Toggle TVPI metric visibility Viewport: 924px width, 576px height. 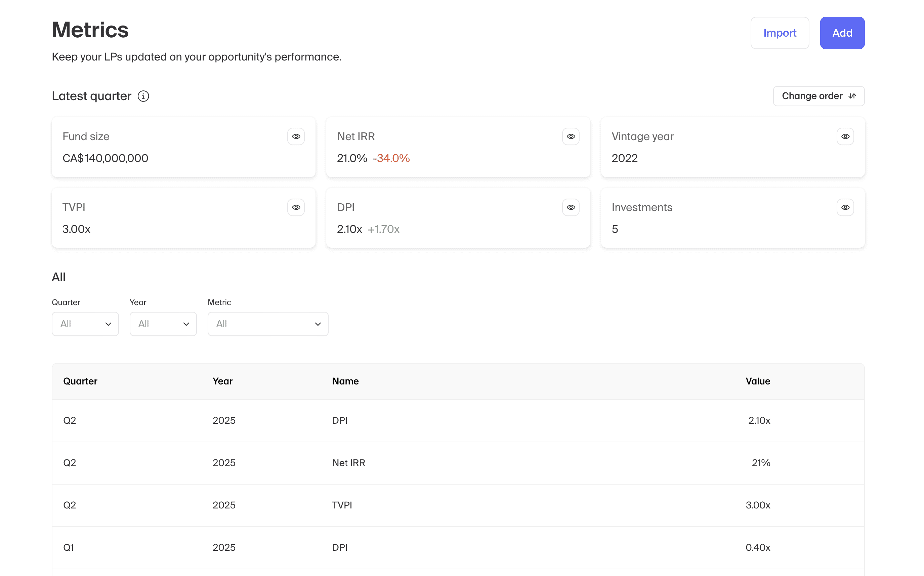pyautogui.click(x=296, y=207)
